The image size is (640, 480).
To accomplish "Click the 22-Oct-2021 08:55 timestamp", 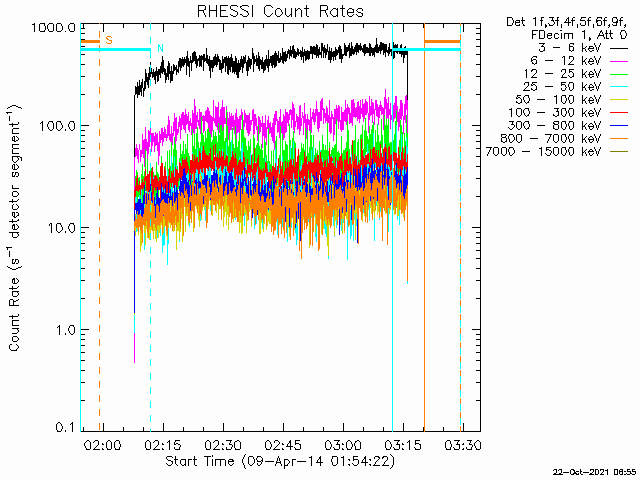I will pos(594,472).
